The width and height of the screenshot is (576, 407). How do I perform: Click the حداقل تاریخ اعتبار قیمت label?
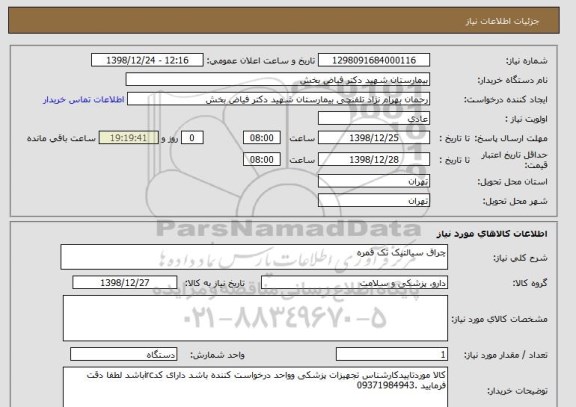[514, 160]
